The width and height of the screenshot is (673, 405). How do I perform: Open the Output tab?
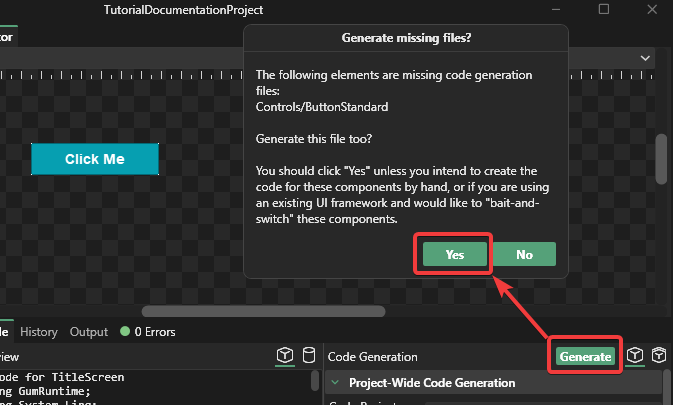click(88, 332)
